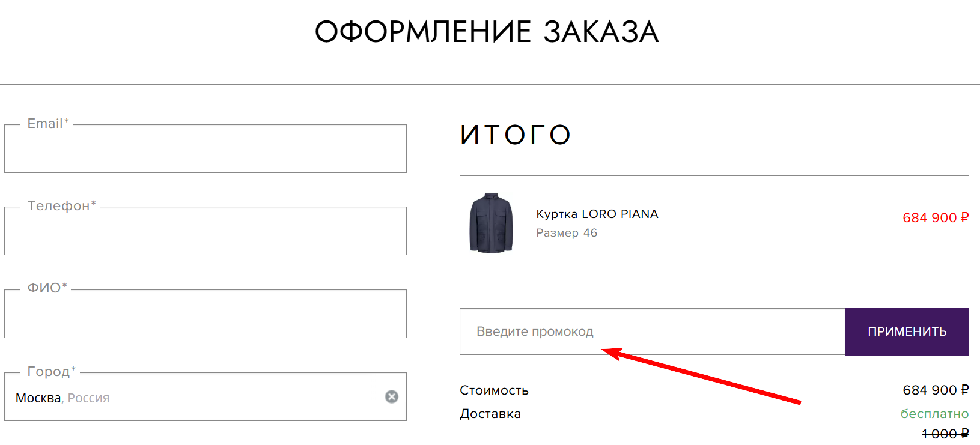This screenshot has width=980, height=445.
Task: Click the Город field showing Москва, Россия
Action: (192, 398)
